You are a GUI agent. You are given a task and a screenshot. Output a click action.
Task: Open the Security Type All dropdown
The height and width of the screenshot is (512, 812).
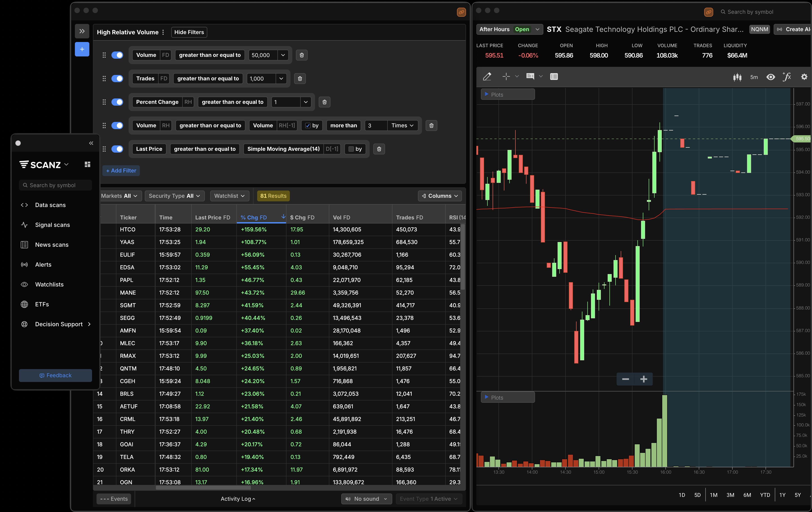(174, 196)
